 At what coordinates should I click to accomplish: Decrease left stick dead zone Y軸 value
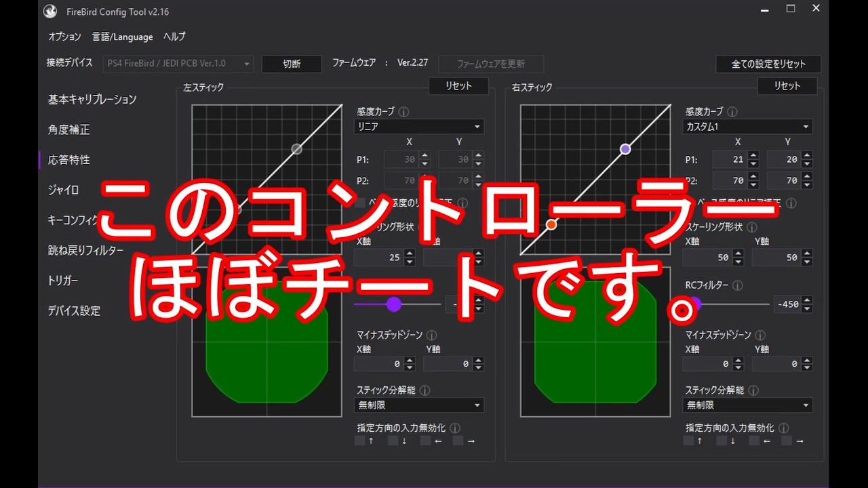click(x=478, y=368)
